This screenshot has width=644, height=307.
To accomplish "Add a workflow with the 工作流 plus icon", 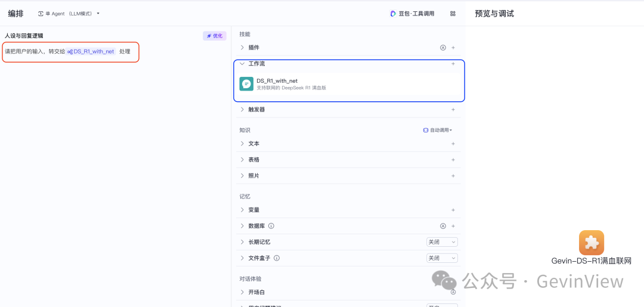I will click(453, 64).
